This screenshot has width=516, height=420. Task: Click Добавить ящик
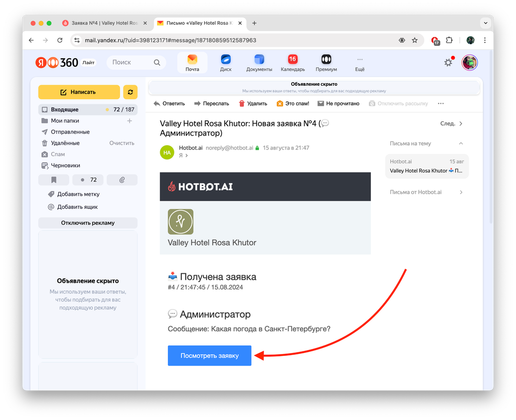click(73, 207)
